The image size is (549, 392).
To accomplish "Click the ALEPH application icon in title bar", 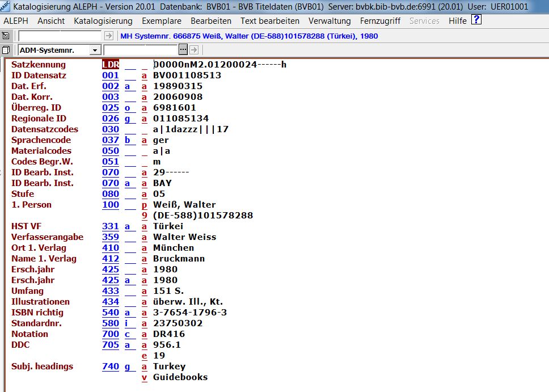I will tap(6, 6).
